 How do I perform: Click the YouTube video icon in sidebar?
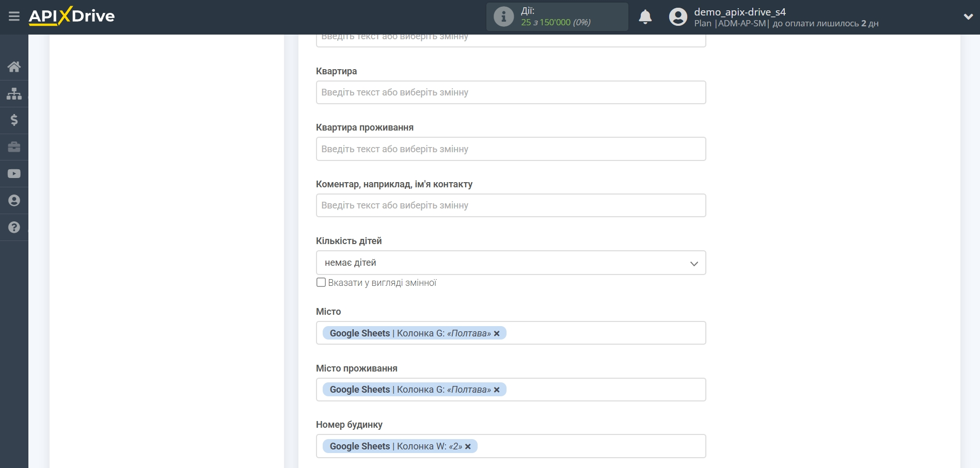pyautogui.click(x=14, y=174)
